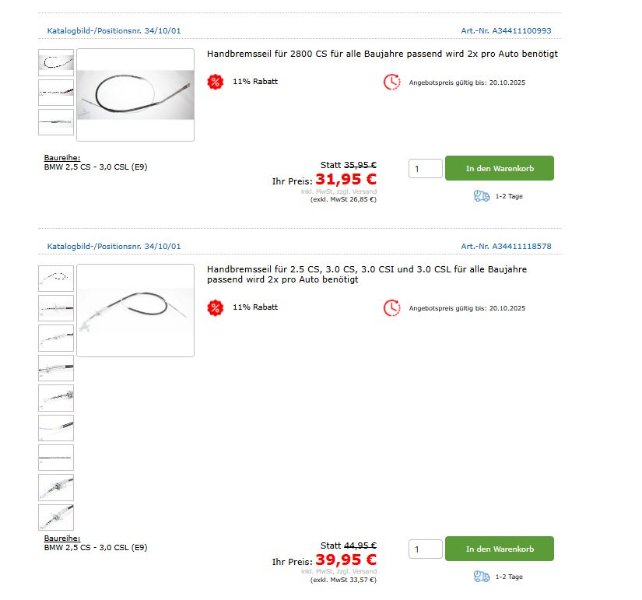Select the top thumbnail of the second product
642x600 pixels.
click(x=55, y=277)
